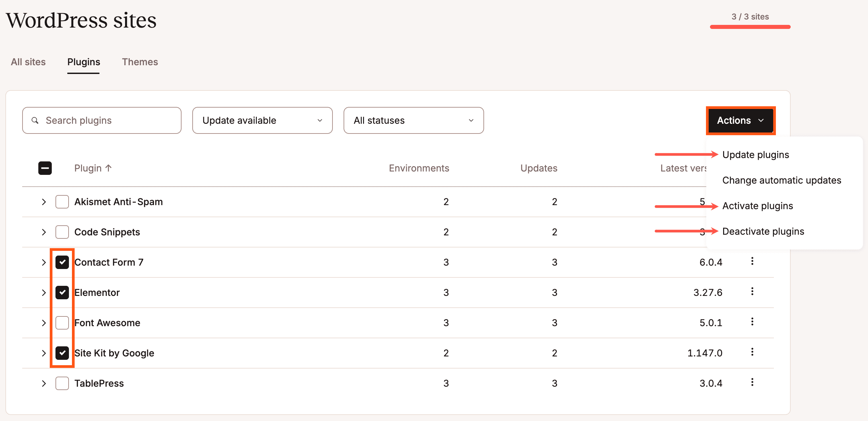868x421 pixels.
Task: Click latest version 3.0.4
Action: point(711,383)
